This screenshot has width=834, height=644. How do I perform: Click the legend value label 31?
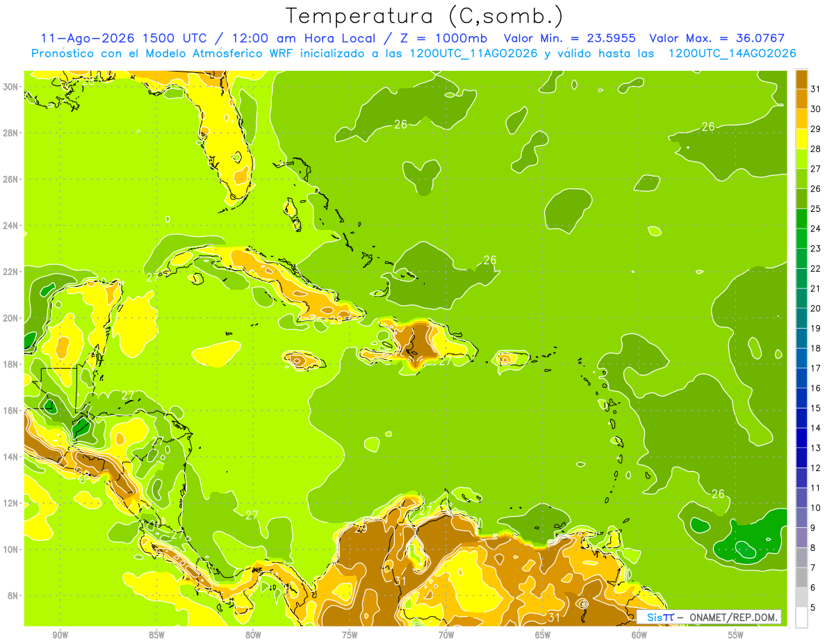pyautogui.click(x=816, y=89)
